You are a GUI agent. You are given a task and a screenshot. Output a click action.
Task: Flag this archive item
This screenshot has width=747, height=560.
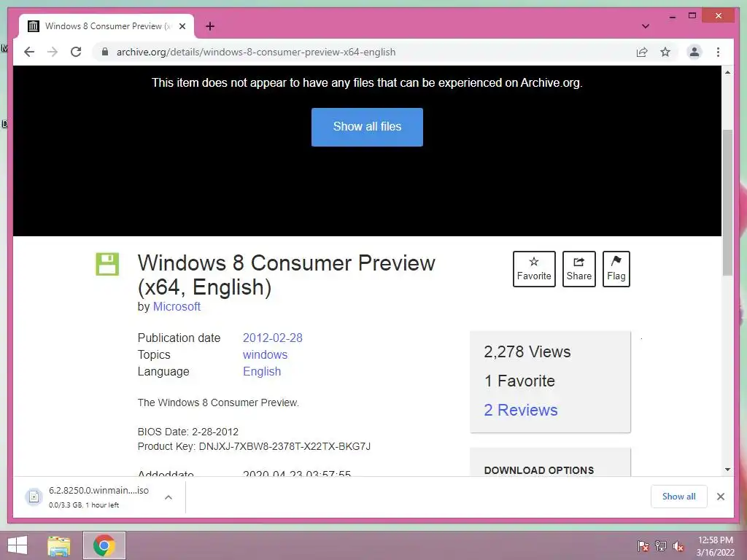click(x=616, y=269)
